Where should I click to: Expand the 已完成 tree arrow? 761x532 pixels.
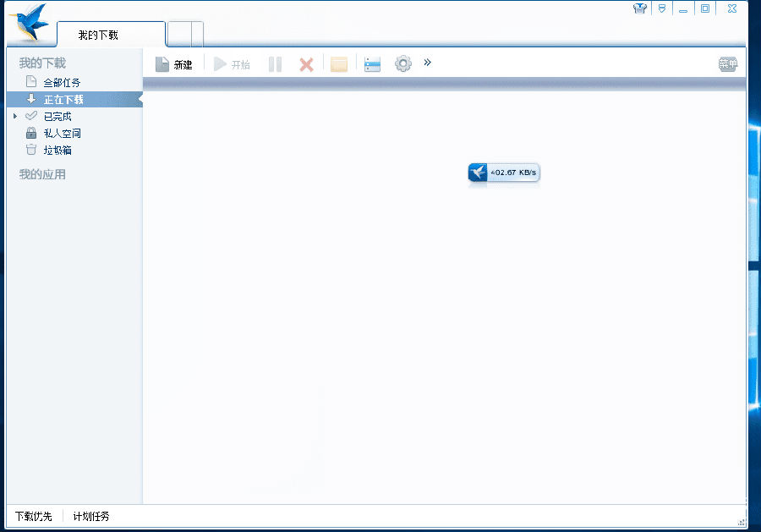tap(15, 116)
